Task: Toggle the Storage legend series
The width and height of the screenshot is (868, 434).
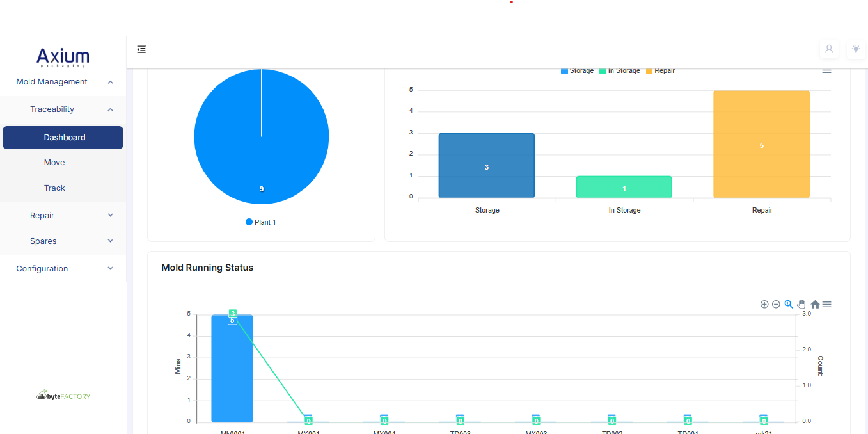Action: (577, 71)
